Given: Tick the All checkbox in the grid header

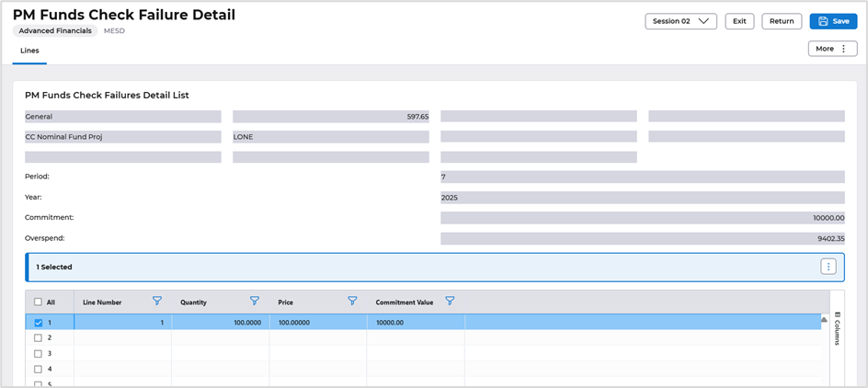Looking at the screenshot, I should coord(38,302).
